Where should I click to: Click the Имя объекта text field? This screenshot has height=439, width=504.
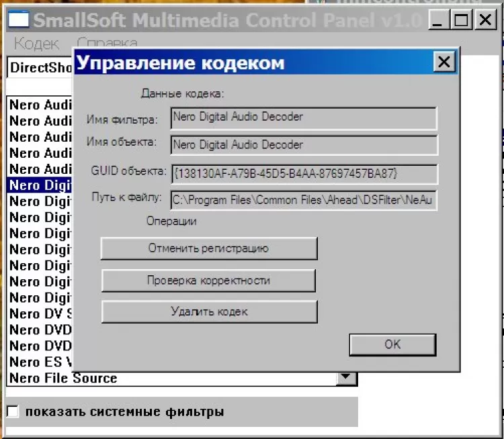pos(304,145)
